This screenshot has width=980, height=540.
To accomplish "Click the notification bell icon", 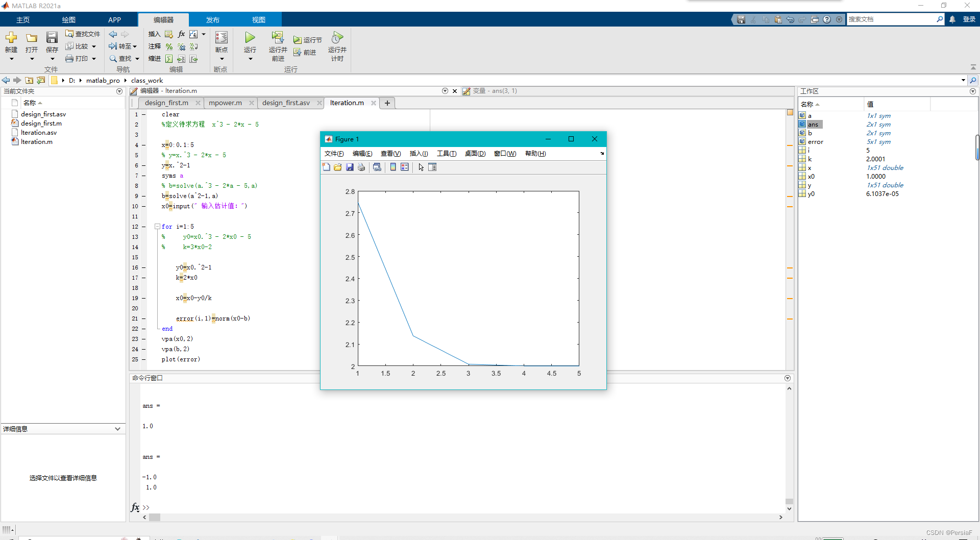I will 952,19.
